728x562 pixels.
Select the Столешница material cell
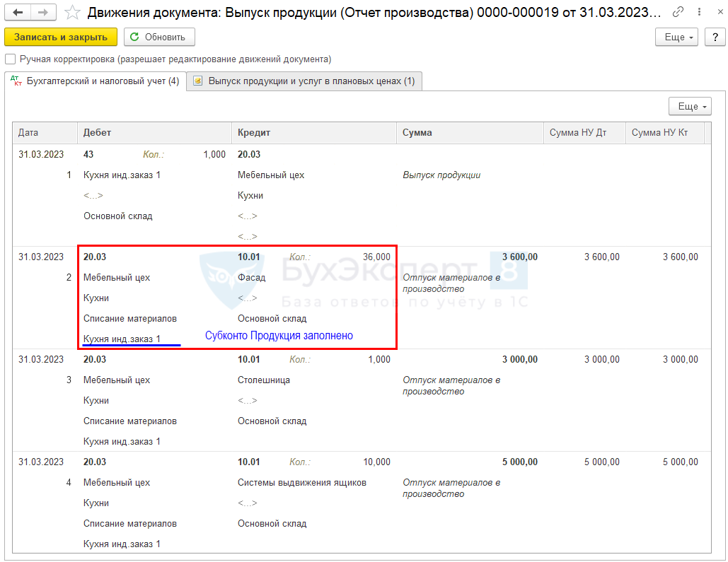(x=264, y=380)
